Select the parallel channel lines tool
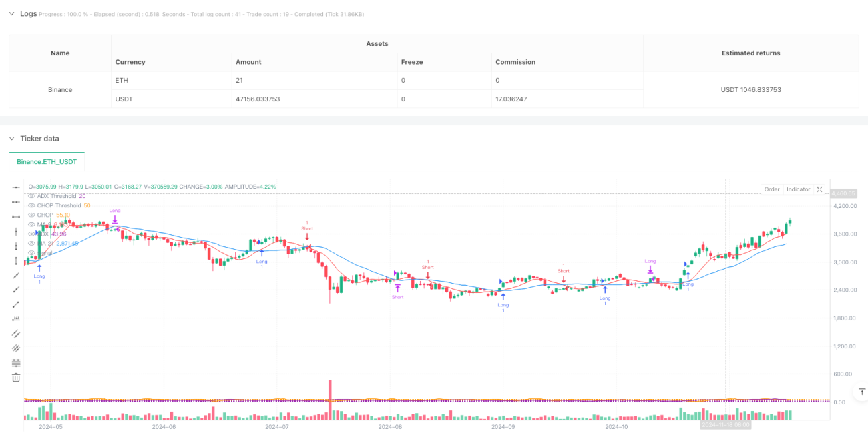Image resolution: width=868 pixels, height=433 pixels. pos(17,334)
